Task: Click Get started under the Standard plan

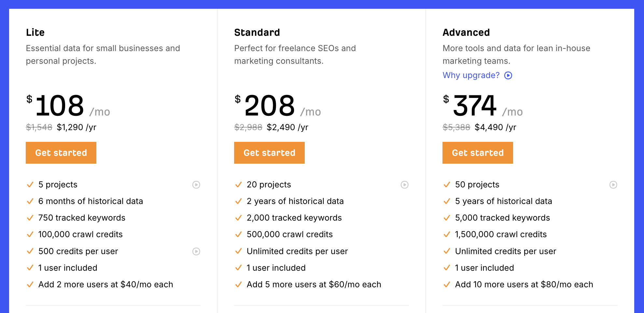Action: 269,153
